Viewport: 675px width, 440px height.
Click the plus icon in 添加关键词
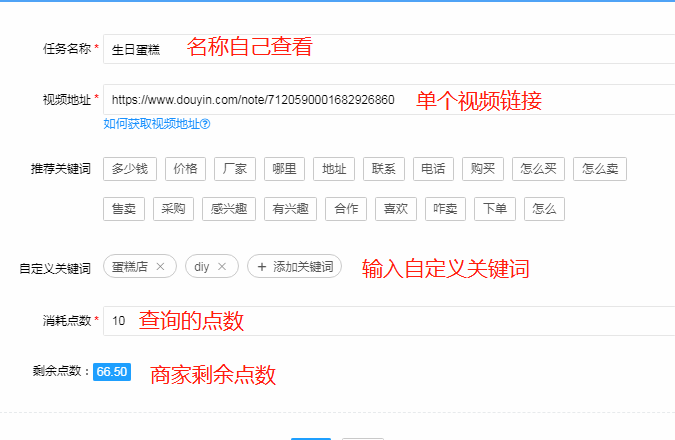262,267
